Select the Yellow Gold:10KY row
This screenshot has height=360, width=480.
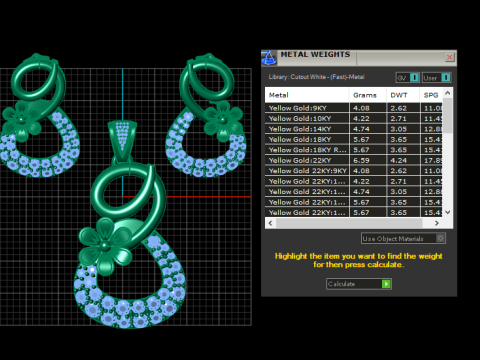point(354,118)
